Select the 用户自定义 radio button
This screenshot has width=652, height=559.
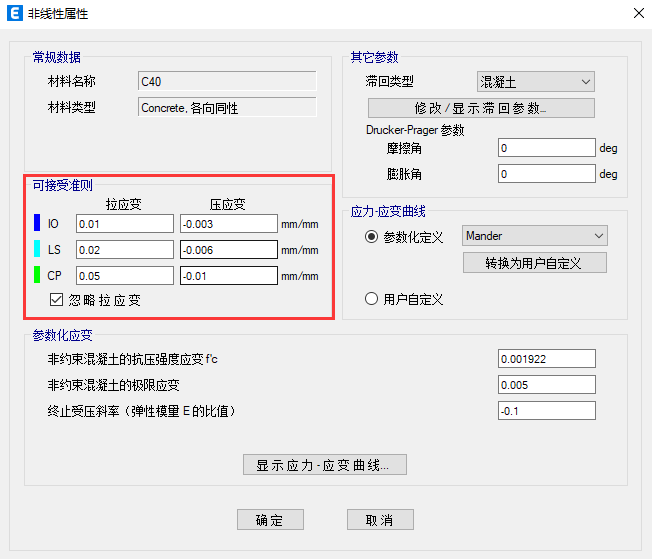[371, 299]
